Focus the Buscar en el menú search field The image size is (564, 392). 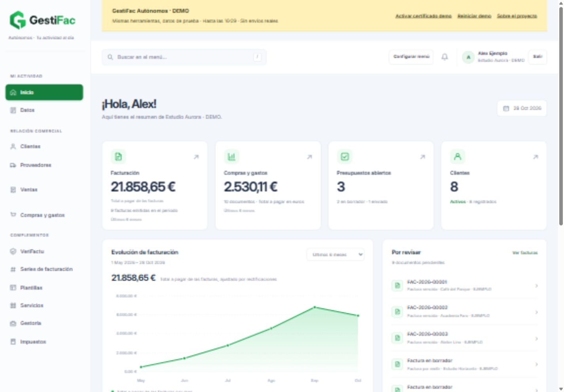coord(184,57)
